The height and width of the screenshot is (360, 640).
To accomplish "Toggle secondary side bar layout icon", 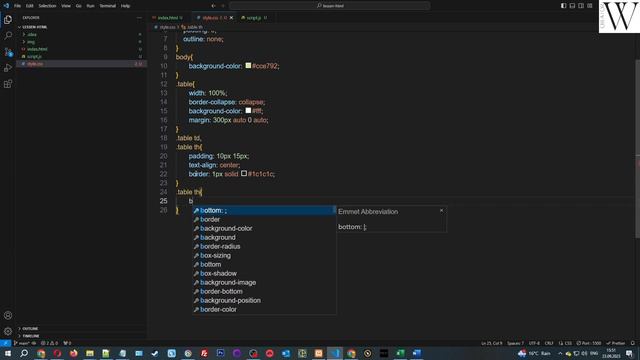I will [581, 6].
